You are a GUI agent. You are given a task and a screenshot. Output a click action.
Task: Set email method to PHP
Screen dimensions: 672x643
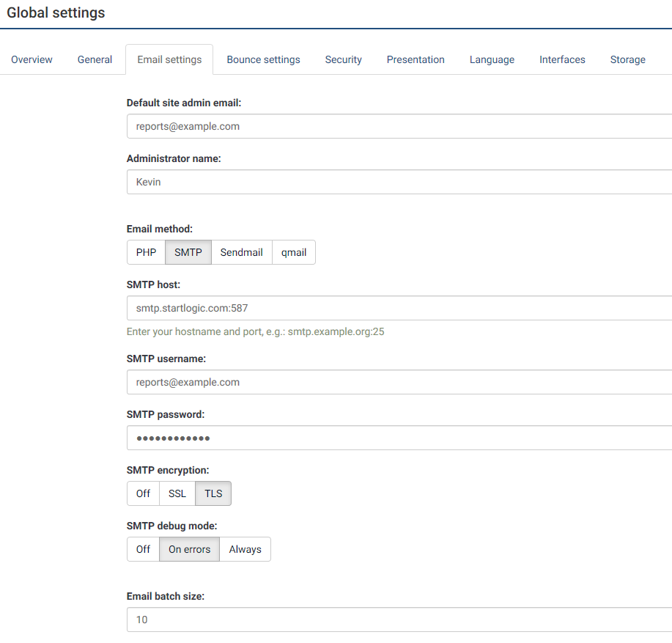click(146, 252)
